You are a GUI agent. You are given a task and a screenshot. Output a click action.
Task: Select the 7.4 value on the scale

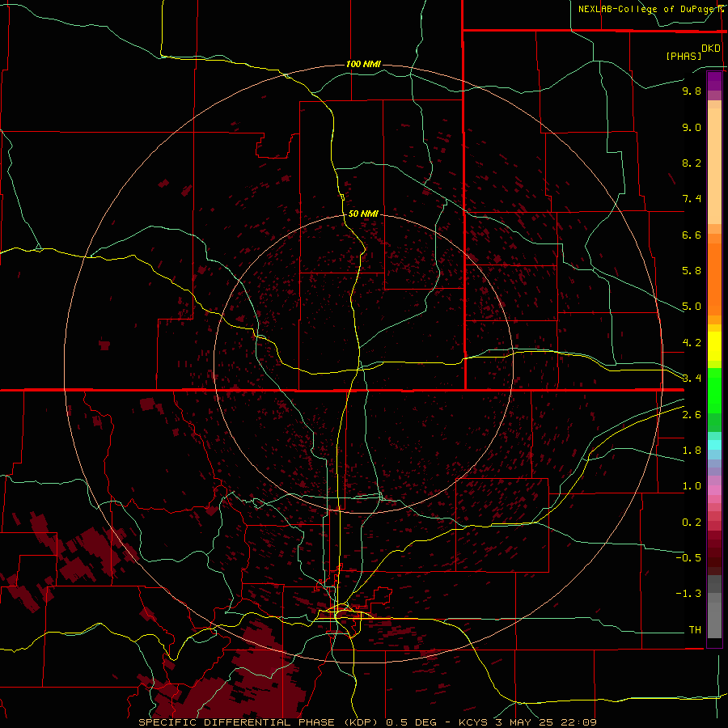(692, 199)
